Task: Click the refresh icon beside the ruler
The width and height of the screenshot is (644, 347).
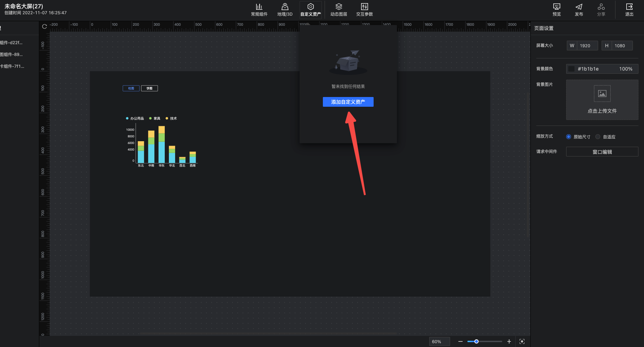Action: [44, 26]
